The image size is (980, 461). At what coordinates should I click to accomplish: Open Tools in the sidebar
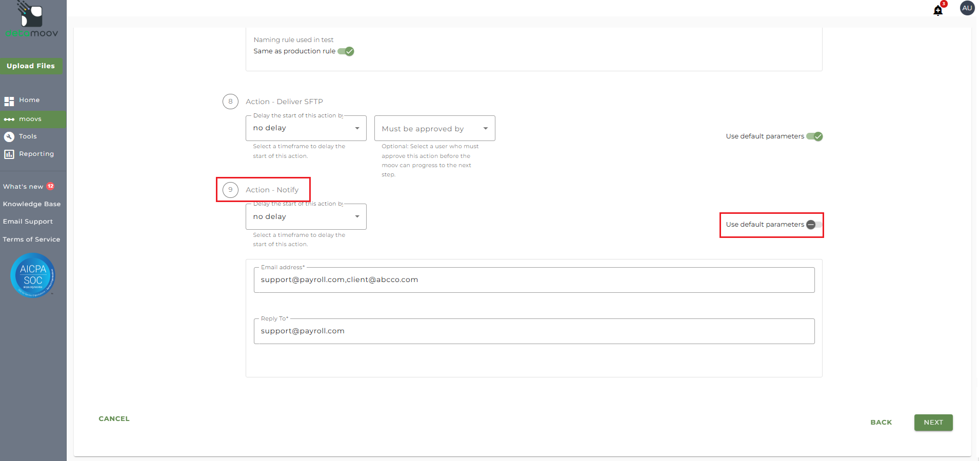tap(28, 136)
